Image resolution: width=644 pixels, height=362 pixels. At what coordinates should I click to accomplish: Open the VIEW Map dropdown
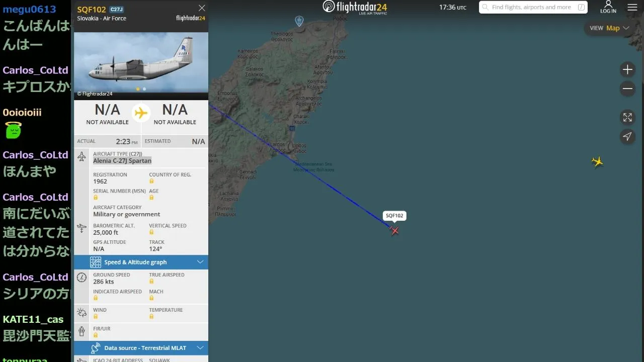[610, 28]
